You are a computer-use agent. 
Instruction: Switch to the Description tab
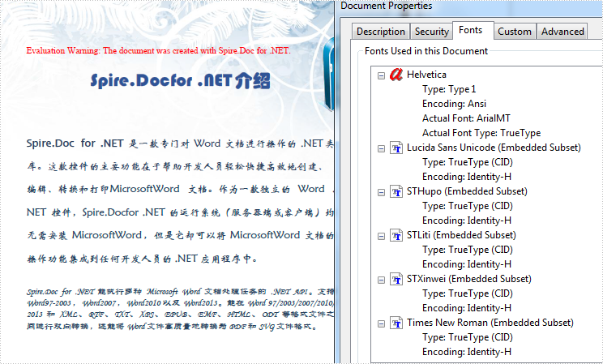380,32
